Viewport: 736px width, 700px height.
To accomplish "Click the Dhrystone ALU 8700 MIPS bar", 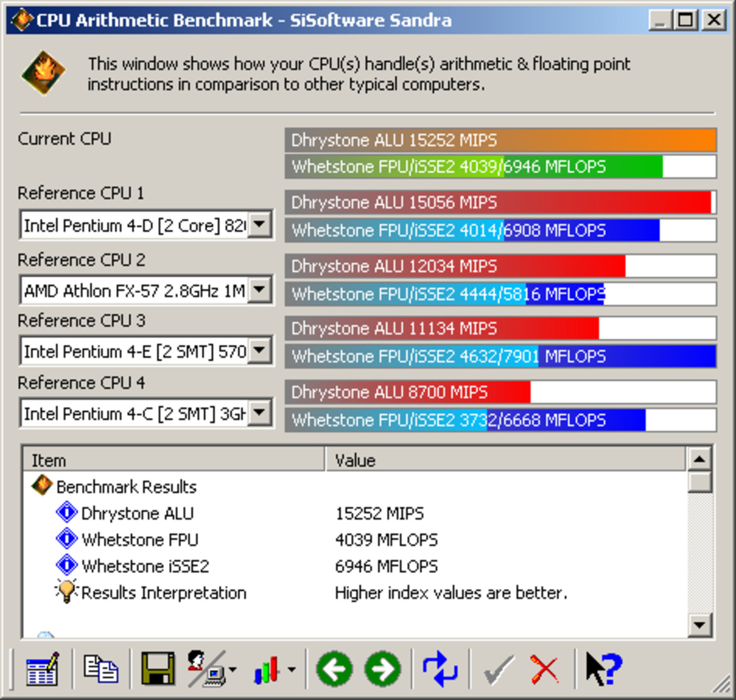I will click(500, 392).
